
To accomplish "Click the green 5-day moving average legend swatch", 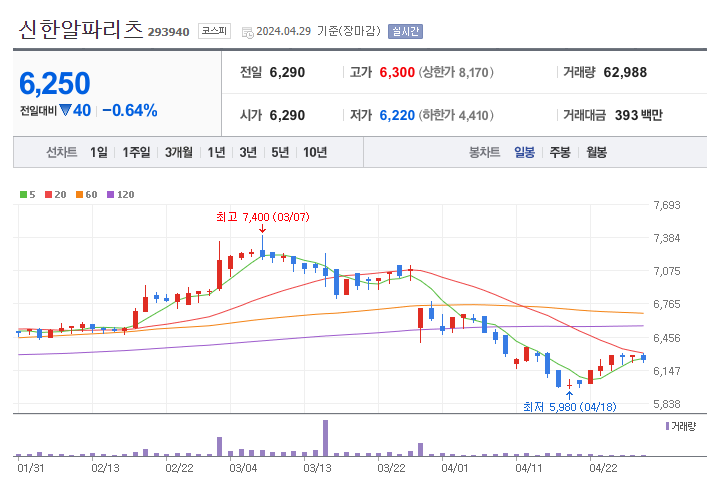I will [23, 194].
